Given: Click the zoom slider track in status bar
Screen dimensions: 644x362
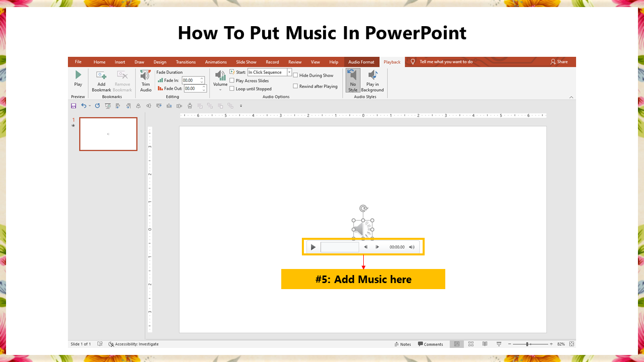Looking at the screenshot, I should (530, 344).
